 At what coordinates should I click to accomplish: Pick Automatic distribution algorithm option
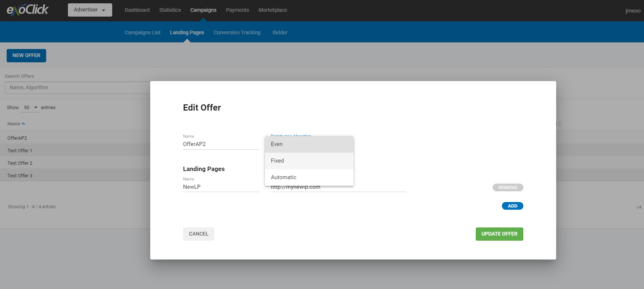[x=309, y=177]
